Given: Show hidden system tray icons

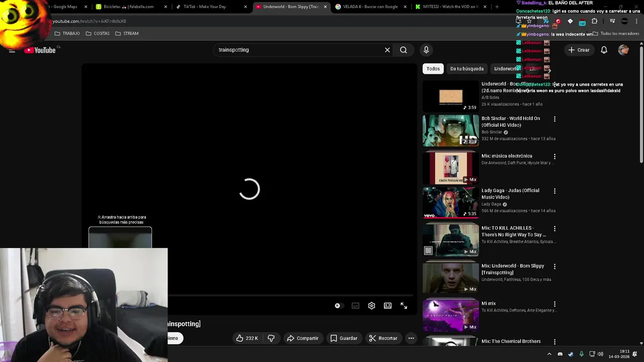Looking at the screenshot, I should pyautogui.click(x=549, y=354).
